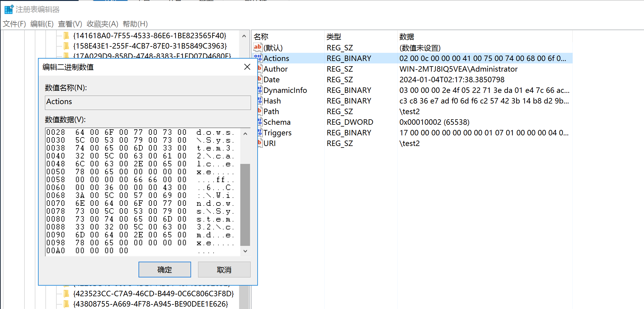Viewport: 644px width, 309px height.
Task: Open the 收藏夹(A) menu
Action: click(x=102, y=24)
